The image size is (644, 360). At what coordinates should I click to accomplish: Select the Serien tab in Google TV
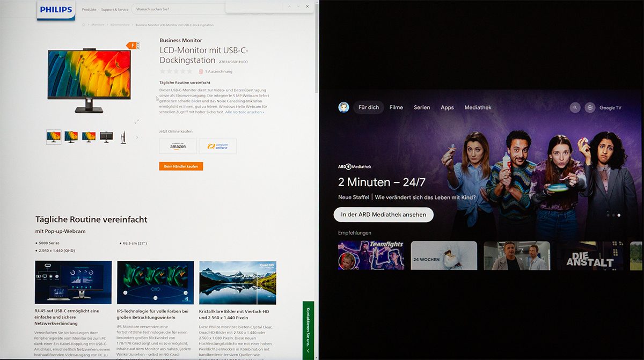422,107
